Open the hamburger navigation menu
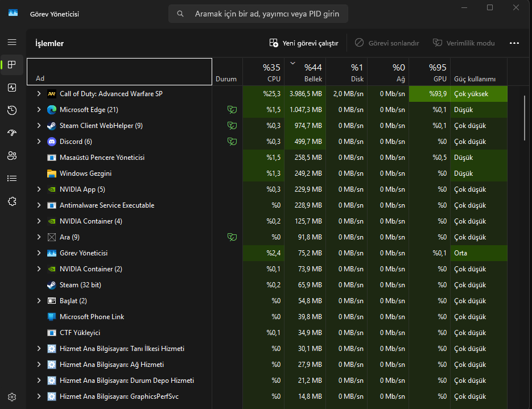Viewport: 532px width, 409px height. click(x=12, y=42)
